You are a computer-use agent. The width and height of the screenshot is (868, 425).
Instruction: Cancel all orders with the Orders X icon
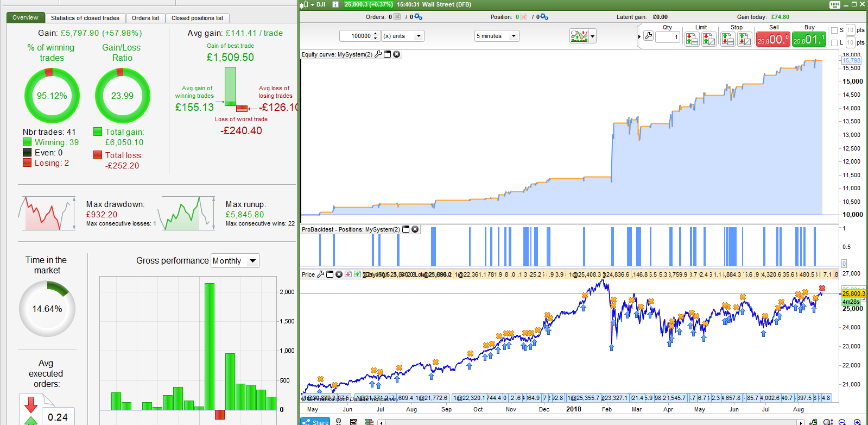(x=397, y=17)
